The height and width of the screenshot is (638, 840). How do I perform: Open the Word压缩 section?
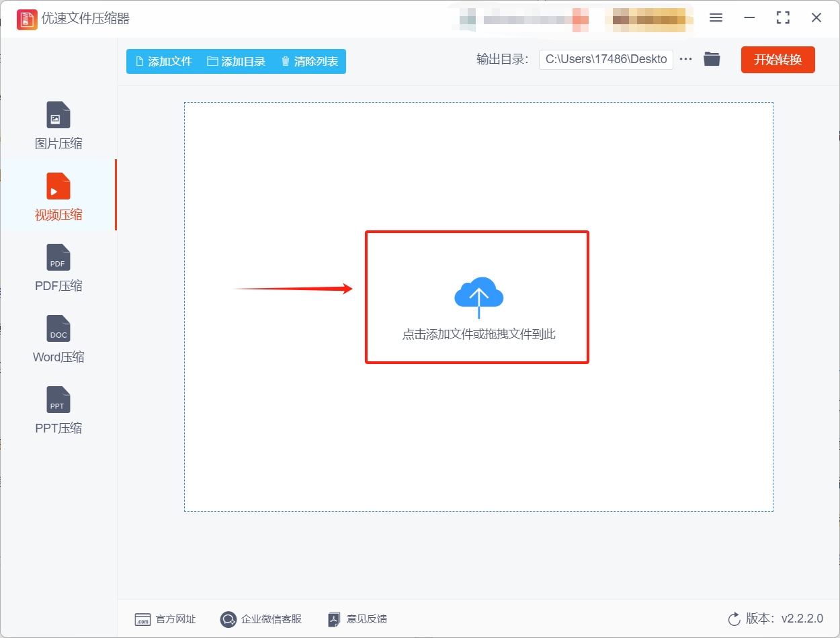(58, 339)
